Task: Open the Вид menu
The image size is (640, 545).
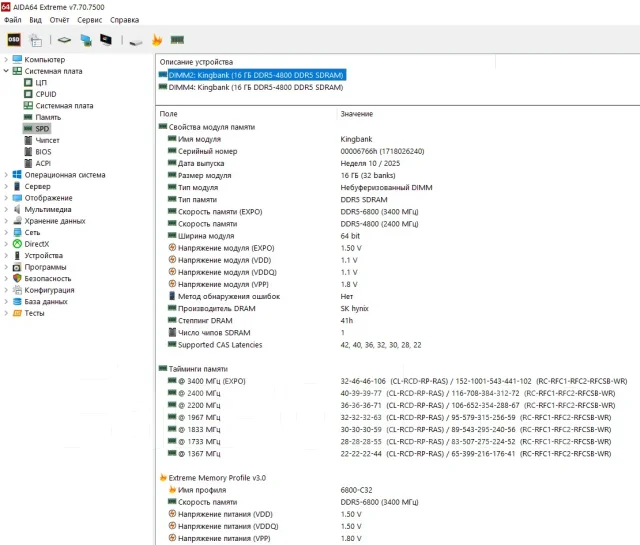Action: [x=36, y=20]
